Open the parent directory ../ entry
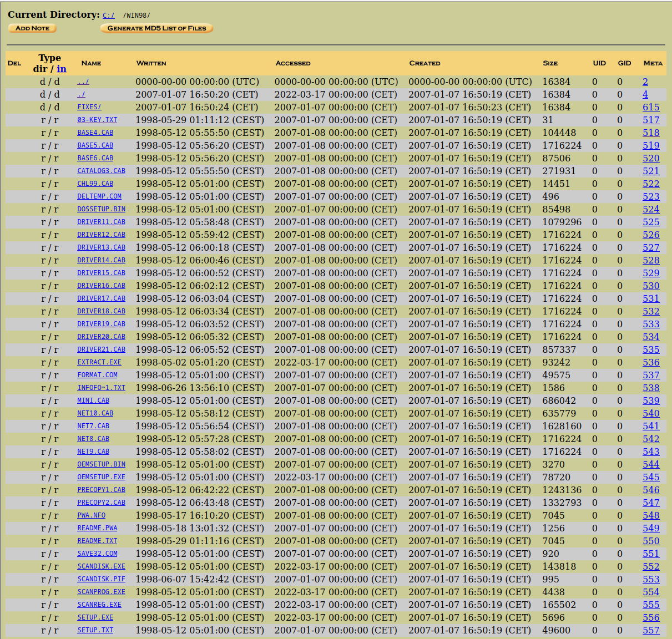This screenshot has height=639, width=672. pos(83,82)
